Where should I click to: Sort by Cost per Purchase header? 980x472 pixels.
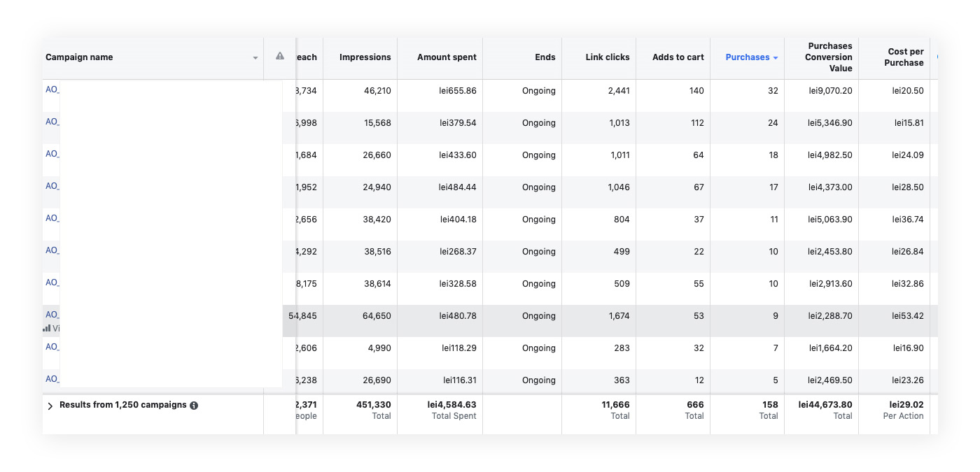point(905,57)
